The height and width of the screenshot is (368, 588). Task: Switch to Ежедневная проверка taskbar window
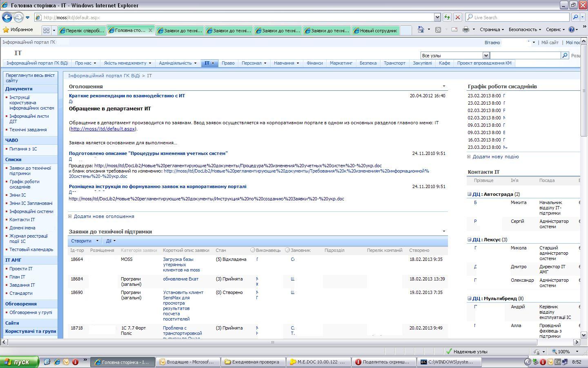(x=253, y=362)
